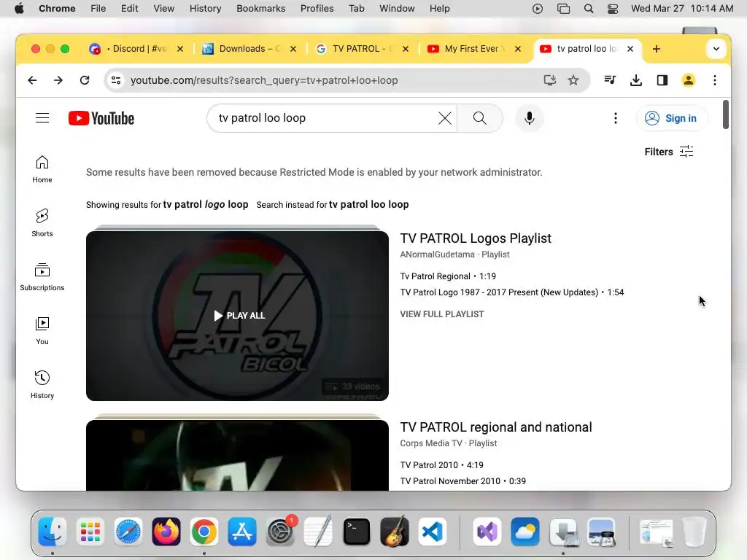Open Terminal from the Dock

356,532
